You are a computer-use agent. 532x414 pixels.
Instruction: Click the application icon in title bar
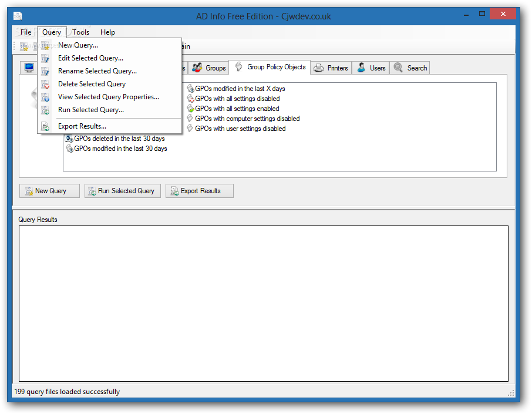click(x=18, y=16)
